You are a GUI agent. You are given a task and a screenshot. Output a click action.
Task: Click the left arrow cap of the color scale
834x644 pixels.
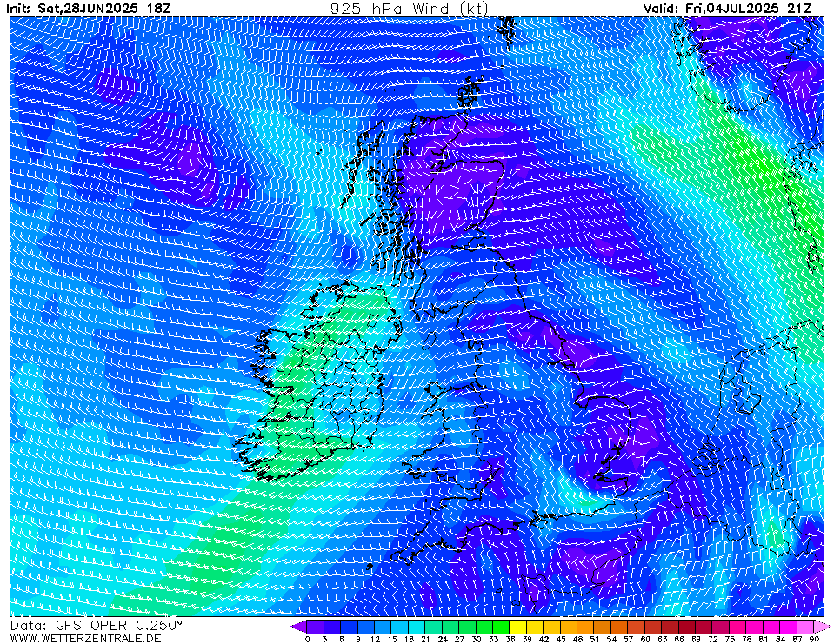(x=299, y=627)
